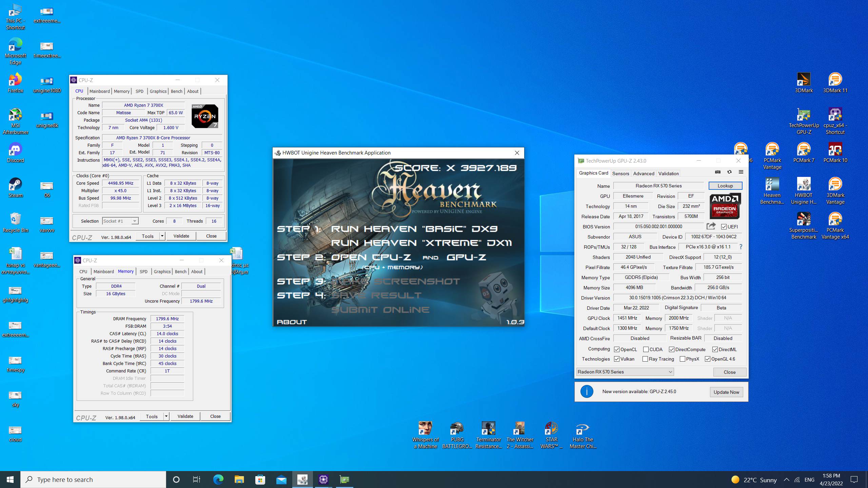Show hidden system tray icons chevron

(x=787, y=480)
